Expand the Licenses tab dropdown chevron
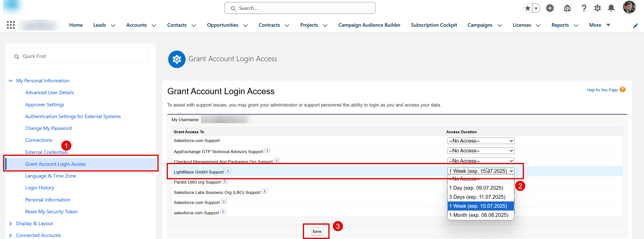Viewport: 644px width, 239px height. pos(538,25)
